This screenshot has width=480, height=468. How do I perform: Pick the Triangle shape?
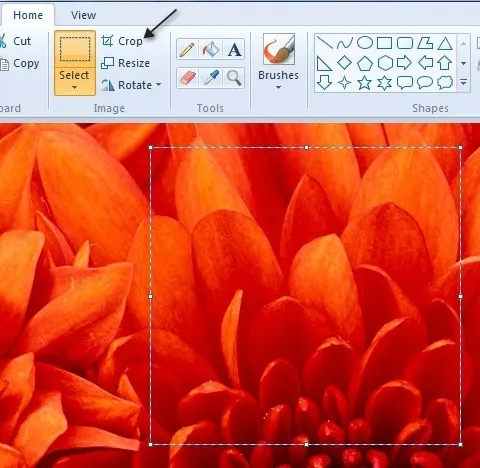pyautogui.click(x=445, y=43)
